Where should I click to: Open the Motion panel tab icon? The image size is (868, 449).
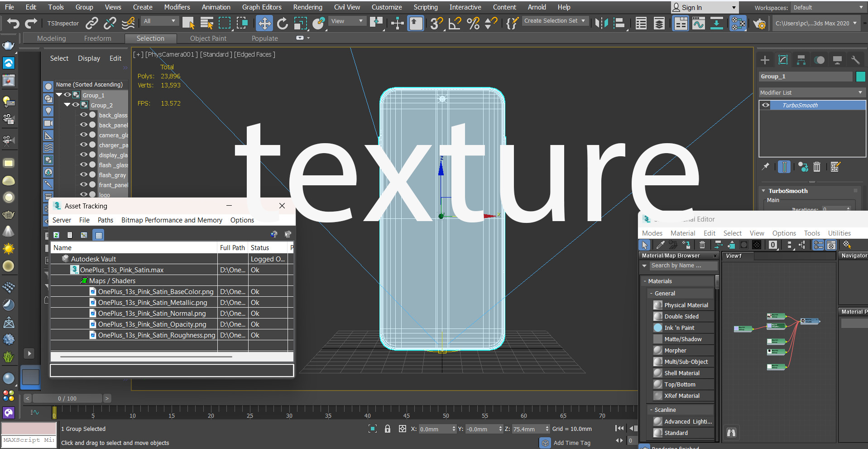point(819,60)
